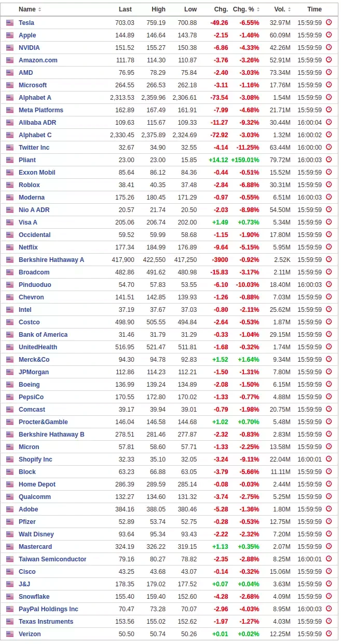The height and width of the screenshot is (644, 341).
Task: Open the Texas Instruments link
Action: 46,622
